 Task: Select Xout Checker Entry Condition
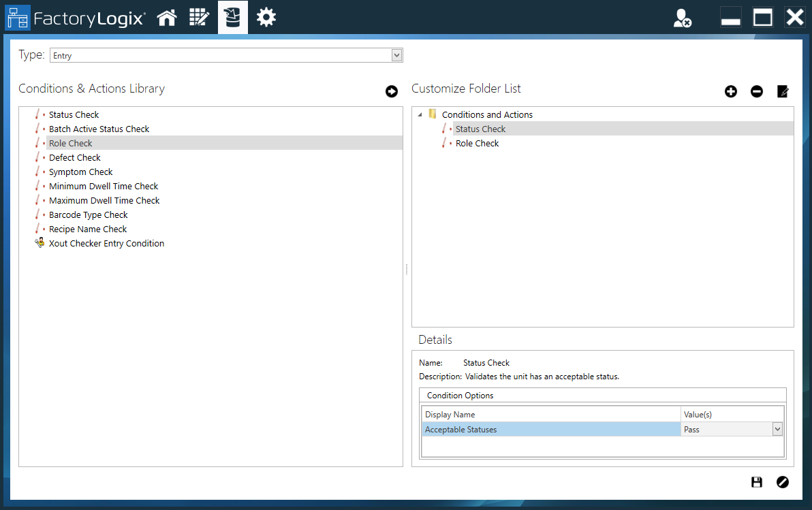(106, 243)
